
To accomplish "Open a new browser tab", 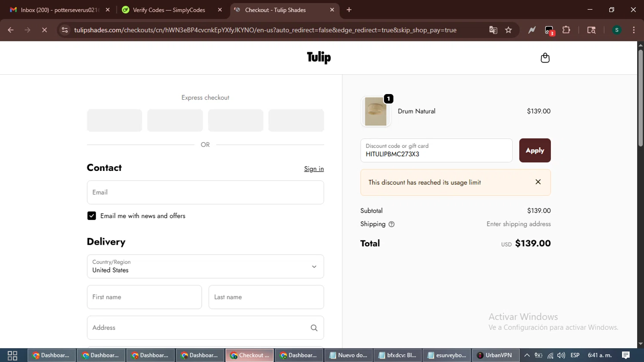I will coord(349,10).
